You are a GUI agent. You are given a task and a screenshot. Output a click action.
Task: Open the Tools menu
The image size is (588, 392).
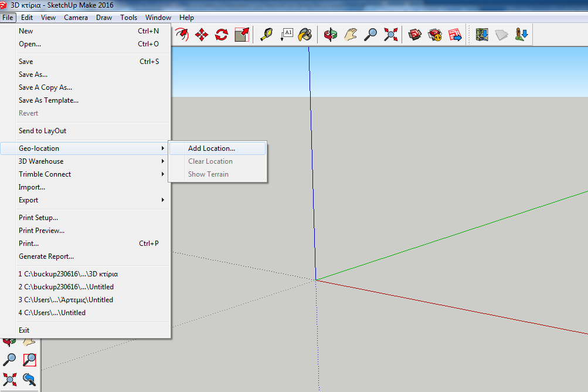click(128, 17)
